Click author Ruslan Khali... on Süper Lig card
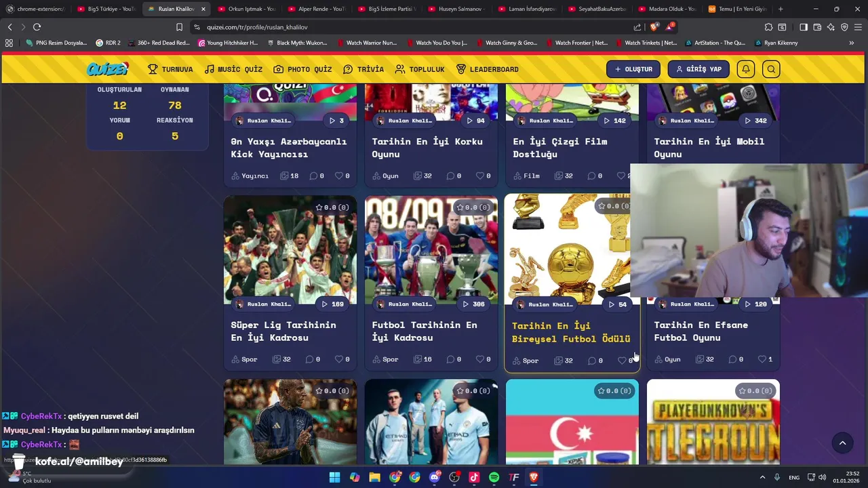The height and width of the screenshot is (488, 868). pos(263,304)
